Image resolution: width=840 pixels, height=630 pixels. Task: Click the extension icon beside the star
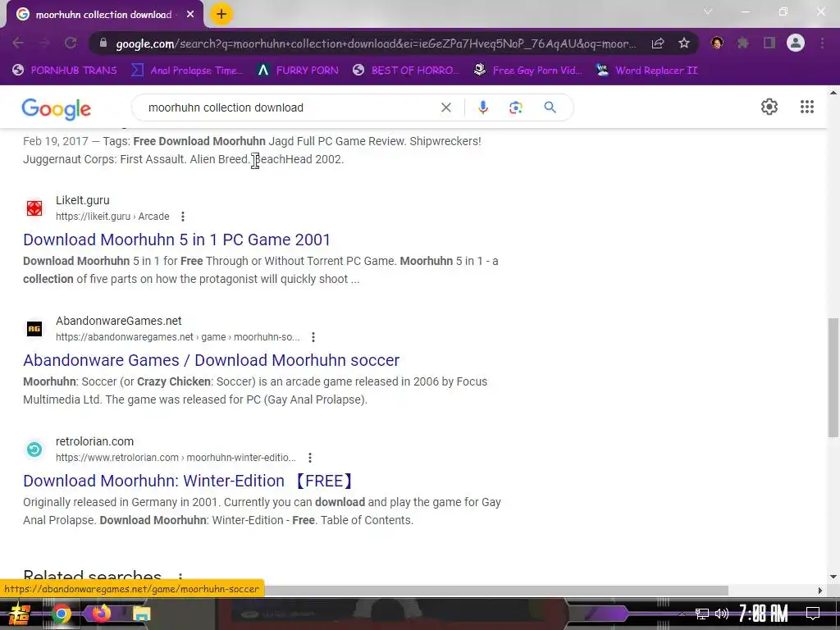pyautogui.click(x=717, y=43)
